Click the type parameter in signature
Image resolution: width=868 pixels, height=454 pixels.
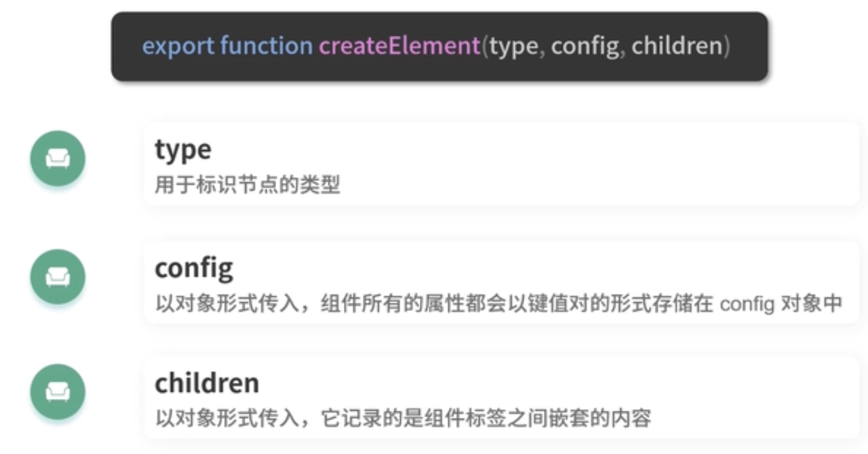(x=514, y=47)
